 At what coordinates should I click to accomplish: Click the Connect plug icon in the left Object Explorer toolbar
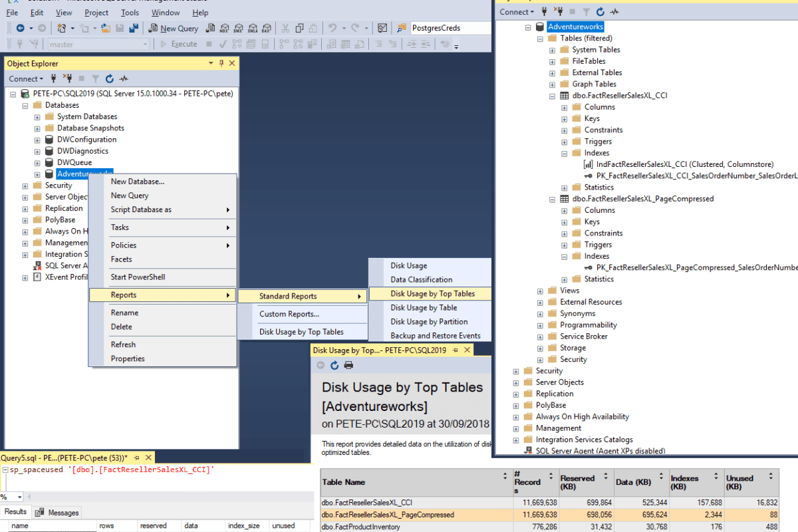[54, 78]
